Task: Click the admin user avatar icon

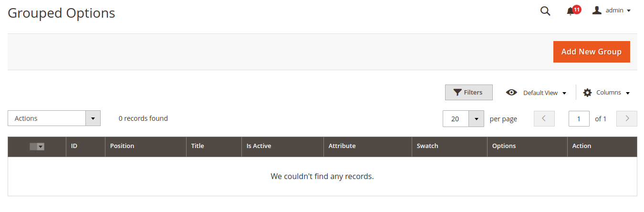Action: pos(597,11)
